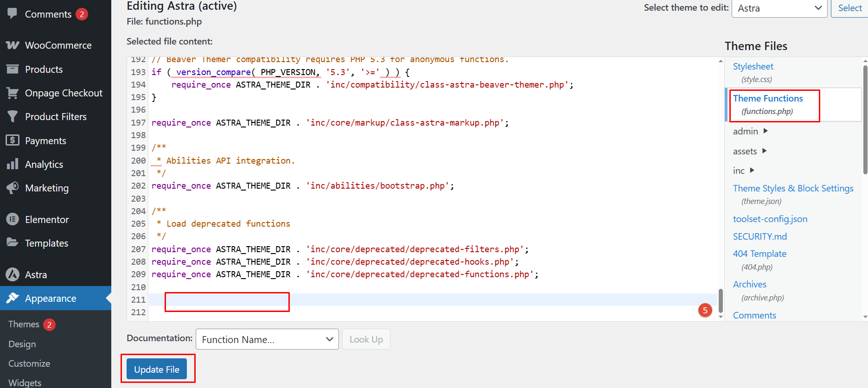Screen dimensions: 868x388
Task: Click the WooCommerce logo icon
Action: [x=13, y=45]
